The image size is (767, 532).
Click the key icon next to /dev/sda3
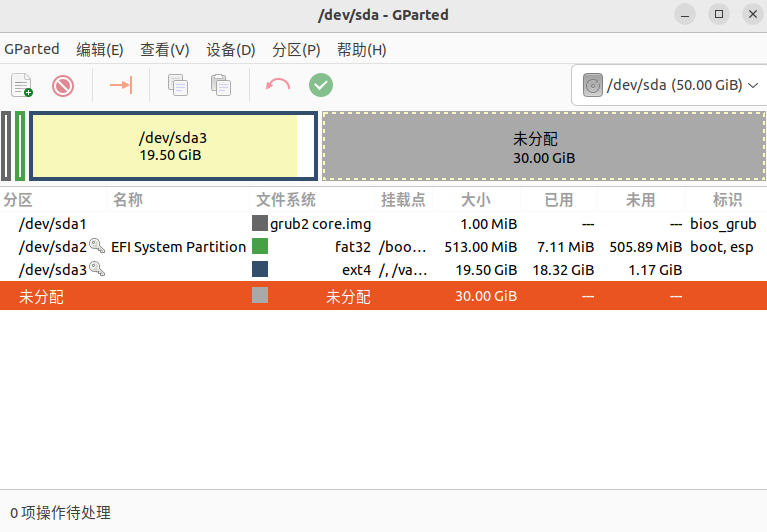[97, 269]
